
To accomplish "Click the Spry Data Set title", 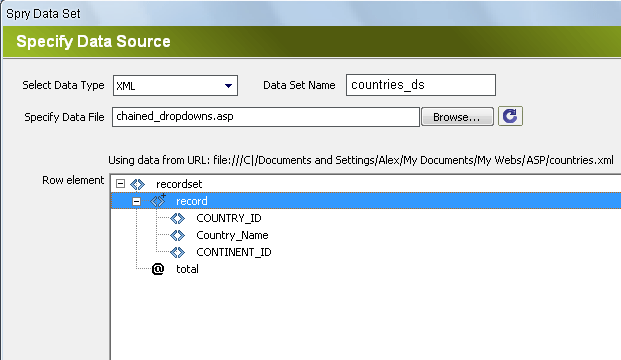I will pyautogui.click(x=43, y=14).
